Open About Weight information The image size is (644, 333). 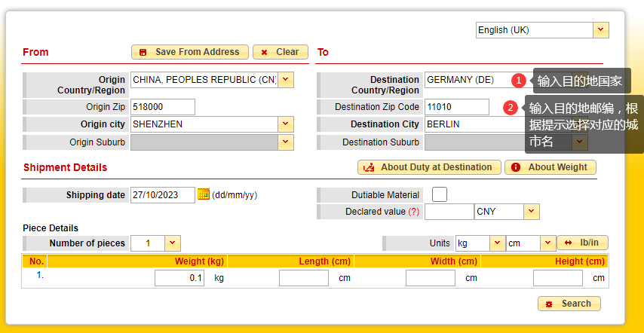point(550,167)
